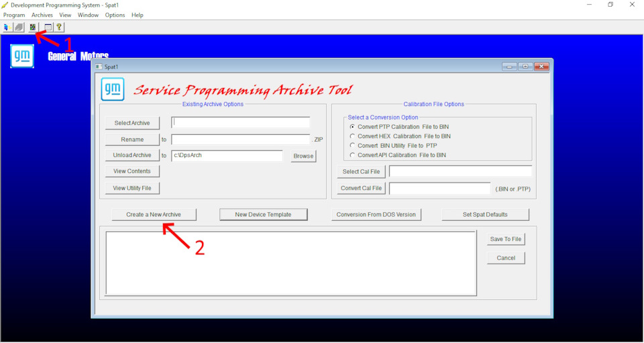Click the window-shaped toolbar icon

pos(48,28)
